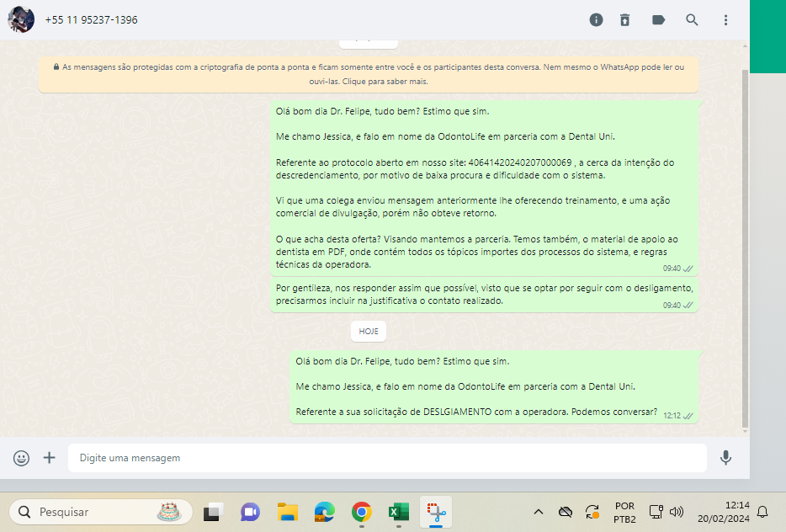Image resolution: width=786 pixels, height=532 pixels.
Task: Click the HOJE date separator
Action: pos(369,332)
